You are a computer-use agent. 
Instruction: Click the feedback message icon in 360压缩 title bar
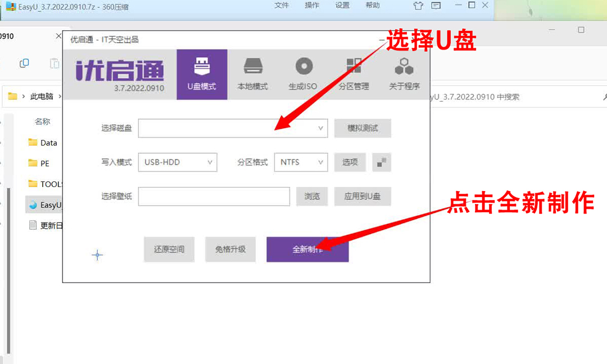coord(436,6)
